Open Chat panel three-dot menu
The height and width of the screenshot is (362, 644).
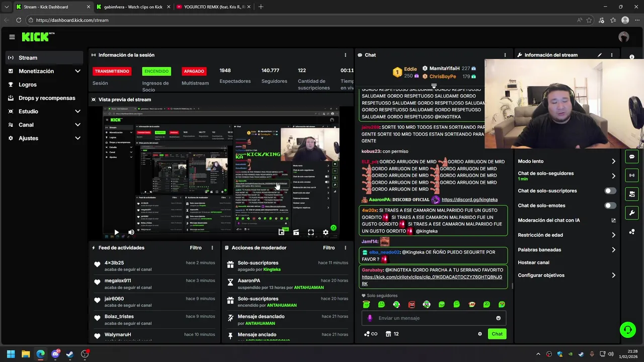click(x=505, y=55)
